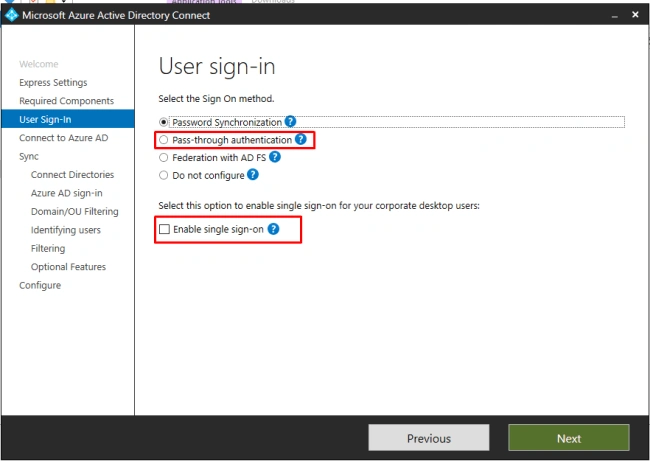Click the help icon beside Password Synchronization

(x=290, y=122)
